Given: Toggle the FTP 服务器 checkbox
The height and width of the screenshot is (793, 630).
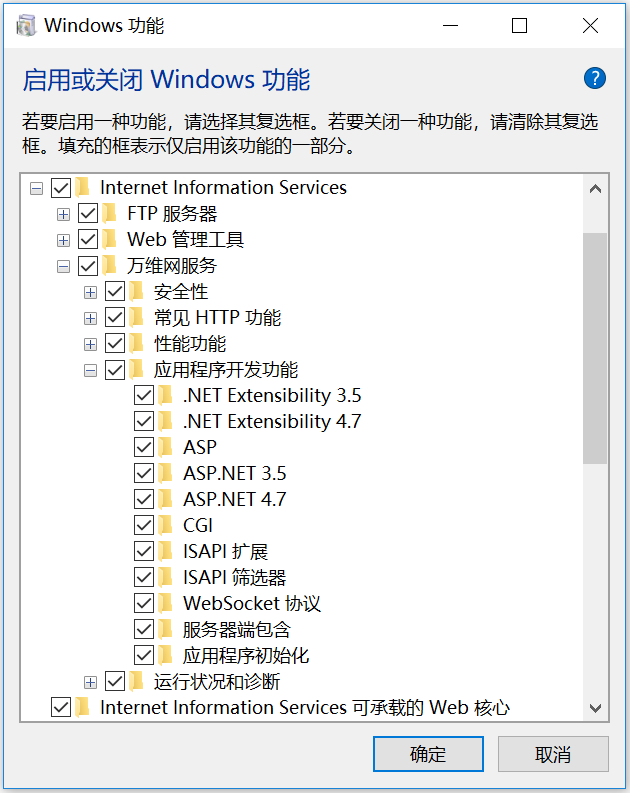Looking at the screenshot, I should pos(88,214).
